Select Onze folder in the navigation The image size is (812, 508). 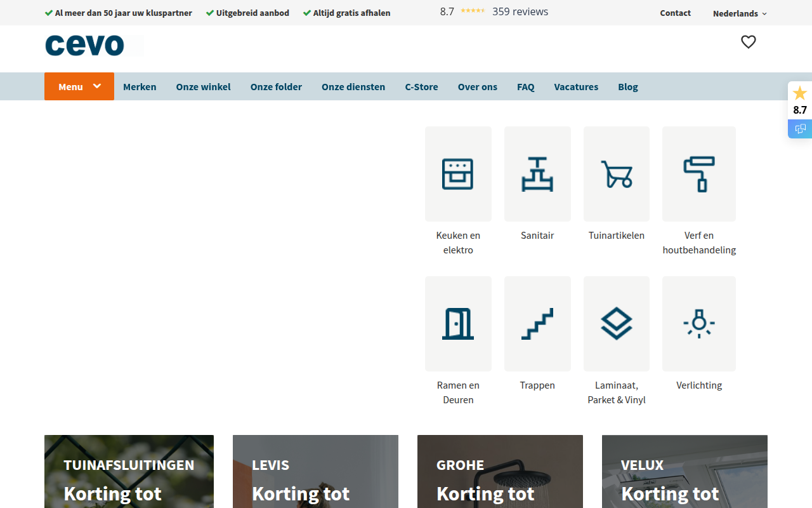click(x=276, y=87)
